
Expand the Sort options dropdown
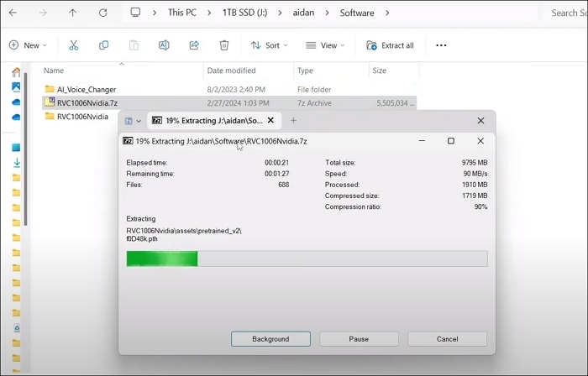coord(269,45)
